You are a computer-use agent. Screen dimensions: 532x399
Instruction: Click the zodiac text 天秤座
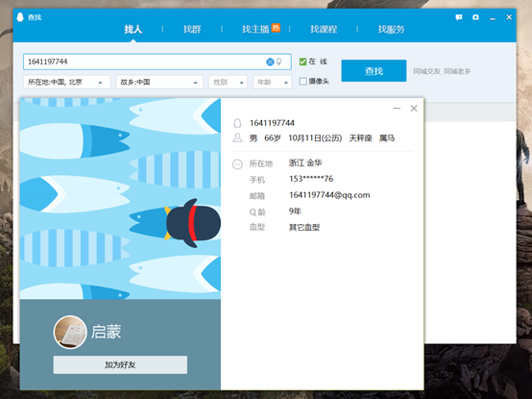coord(361,138)
